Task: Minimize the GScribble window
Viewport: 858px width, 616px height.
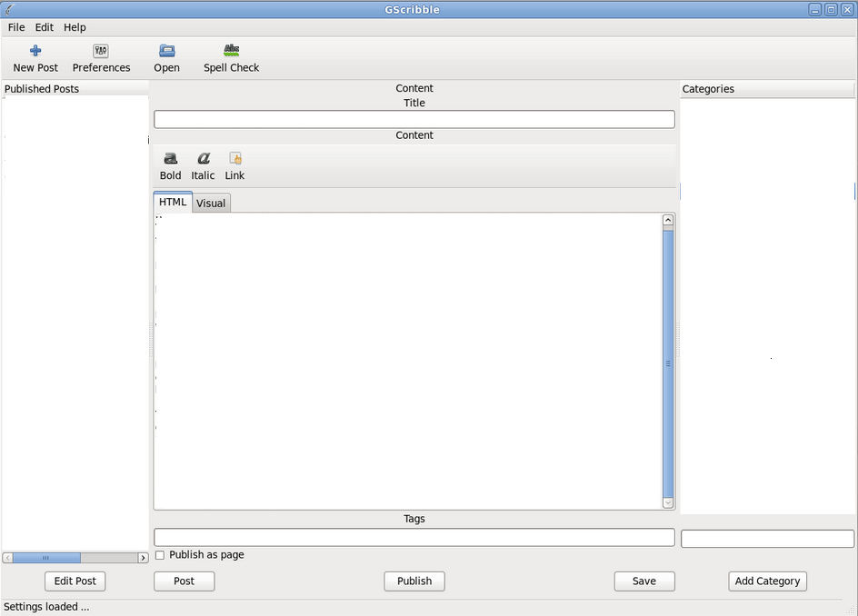Action: (814, 9)
